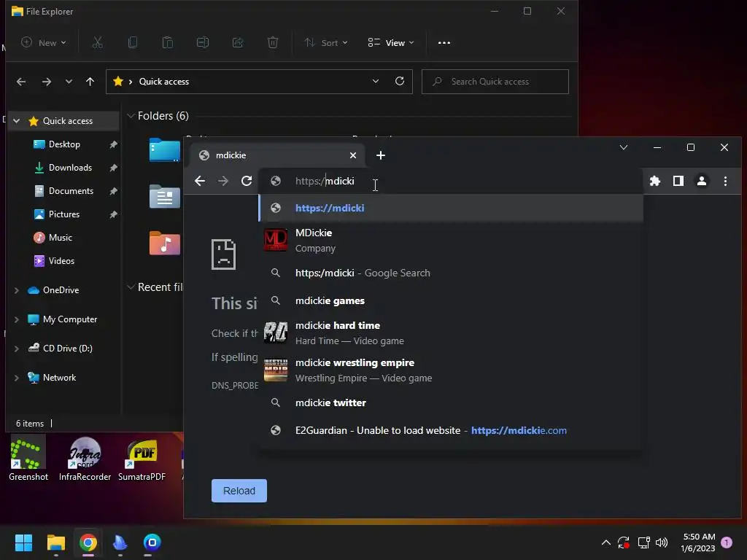Click the New button in File Explorer
Viewport: 747px width, 560px height.
pyautogui.click(x=43, y=42)
